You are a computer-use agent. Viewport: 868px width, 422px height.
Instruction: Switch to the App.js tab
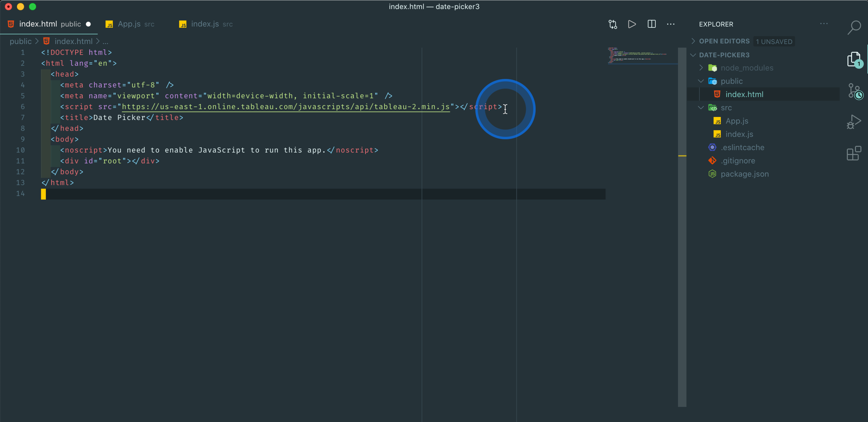pyautogui.click(x=129, y=24)
